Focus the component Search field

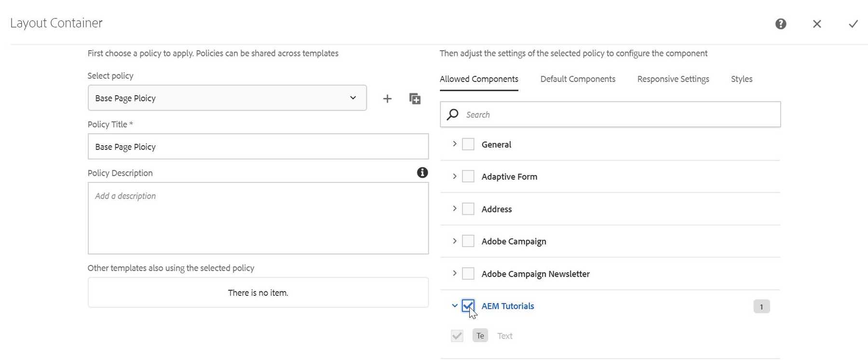610,114
